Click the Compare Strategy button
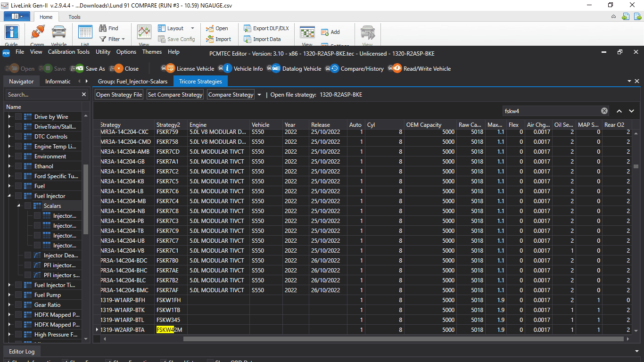 pyautogui.click(x=231, y=95)
